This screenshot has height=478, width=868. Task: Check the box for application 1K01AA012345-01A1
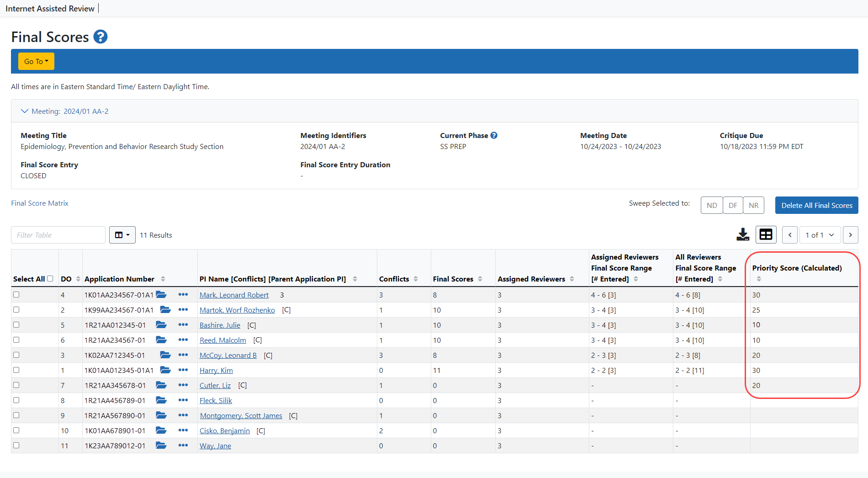[16, 370]
